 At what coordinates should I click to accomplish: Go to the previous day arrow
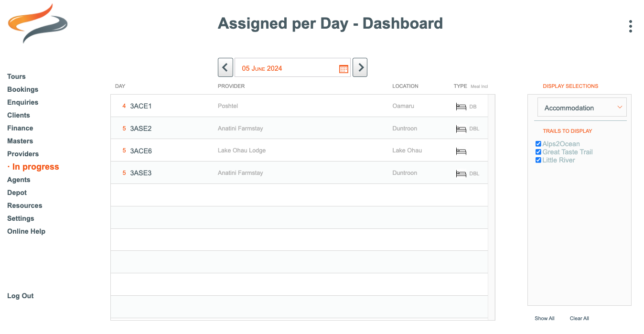click(x=225, y=67)
